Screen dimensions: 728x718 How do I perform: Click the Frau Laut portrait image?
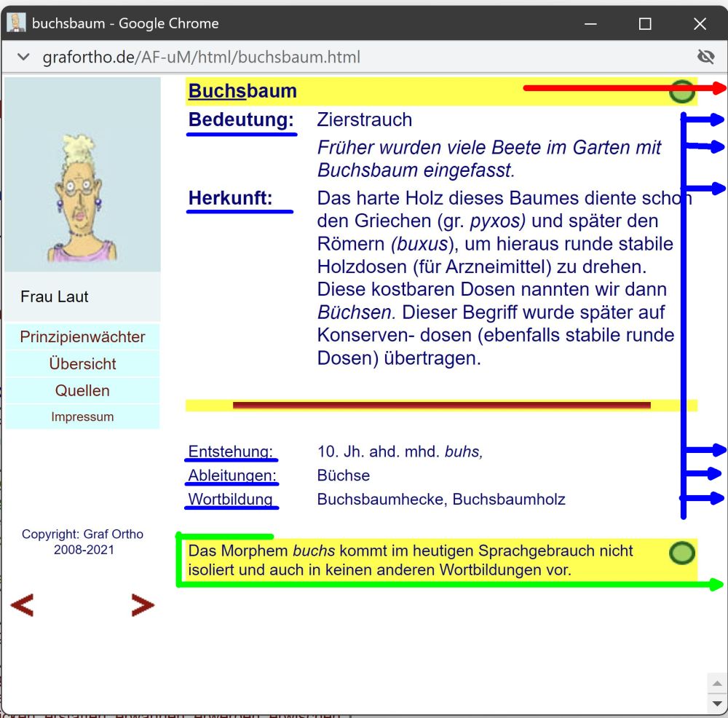click(x=82, y=175)
